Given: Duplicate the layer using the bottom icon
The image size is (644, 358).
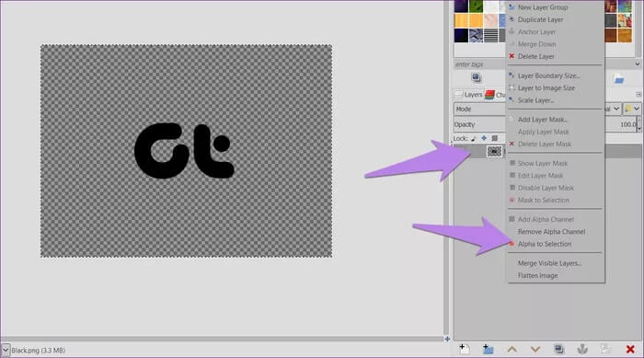Looking at the screenshot, I should point(558,349).
